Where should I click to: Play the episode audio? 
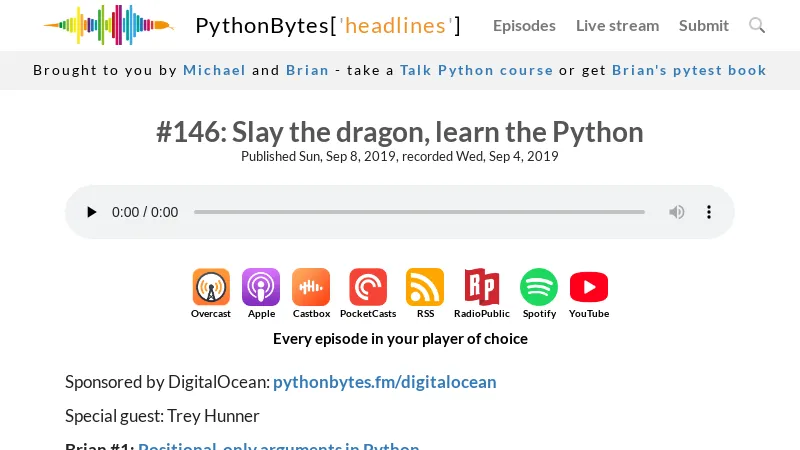coord(92,212)
